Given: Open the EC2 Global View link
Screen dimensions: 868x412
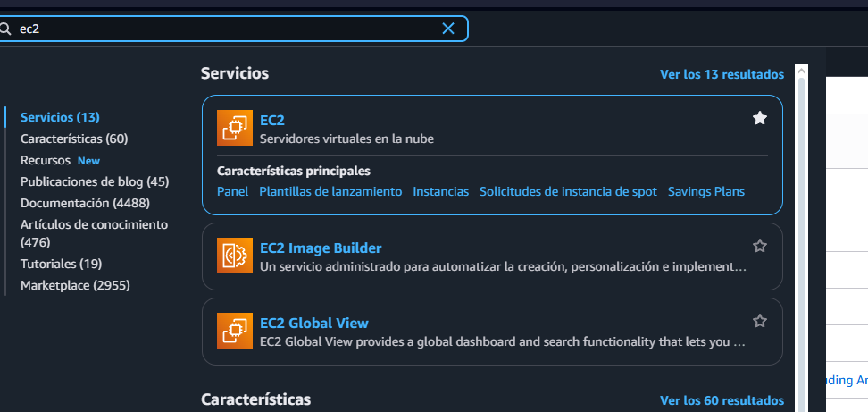Looking at the screenshot, I should click(313, 323).
